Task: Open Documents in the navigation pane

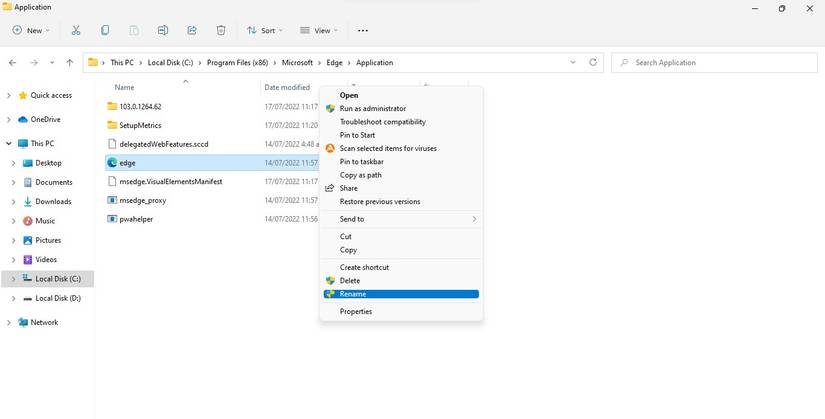Action: point(54,182)
